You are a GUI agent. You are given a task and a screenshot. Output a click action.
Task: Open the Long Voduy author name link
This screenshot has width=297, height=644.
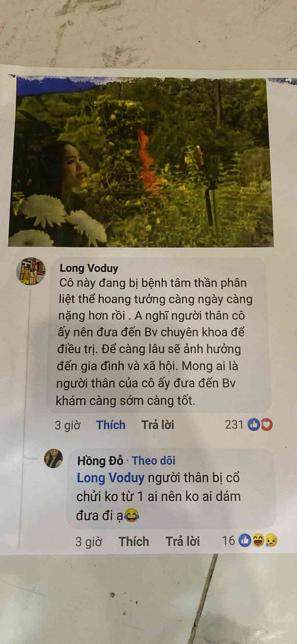point(89,268)
